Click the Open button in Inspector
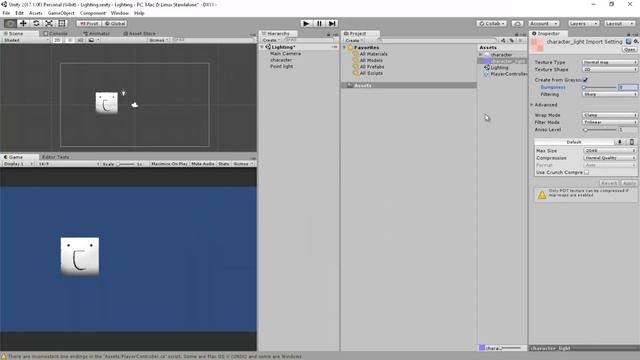Screen dimensions: 640x360 click(x=629, y=50)
